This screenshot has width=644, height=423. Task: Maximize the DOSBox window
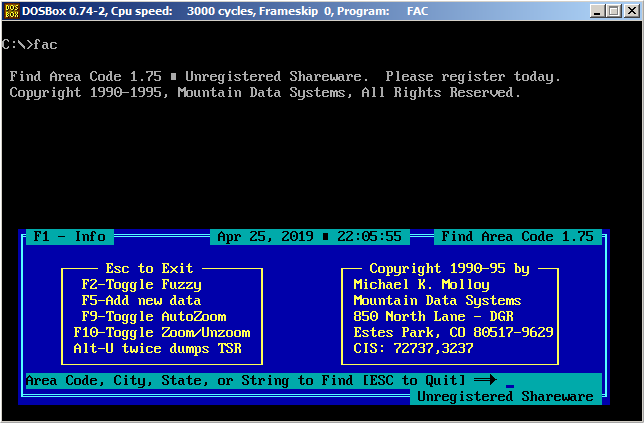click(612, 11)
